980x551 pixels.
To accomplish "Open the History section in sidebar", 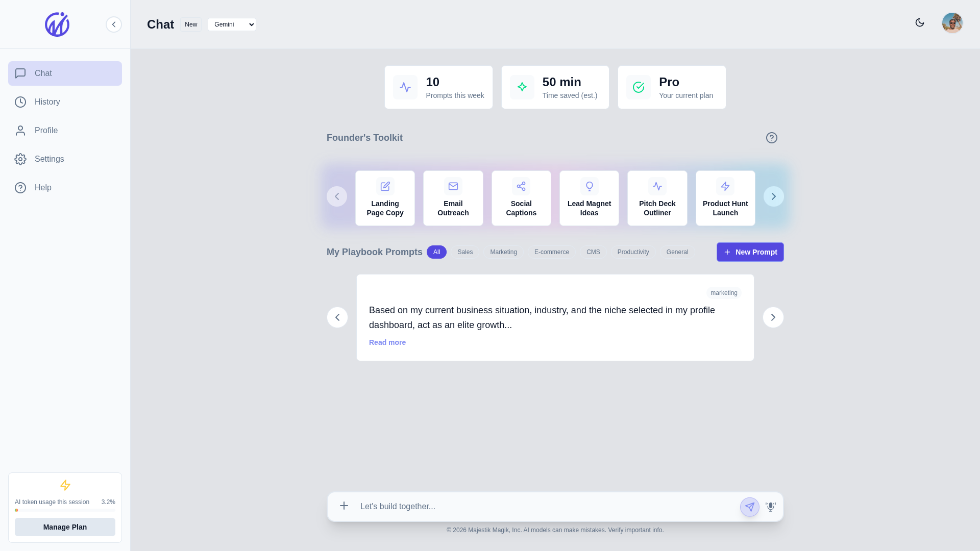I will coord(65,102).
